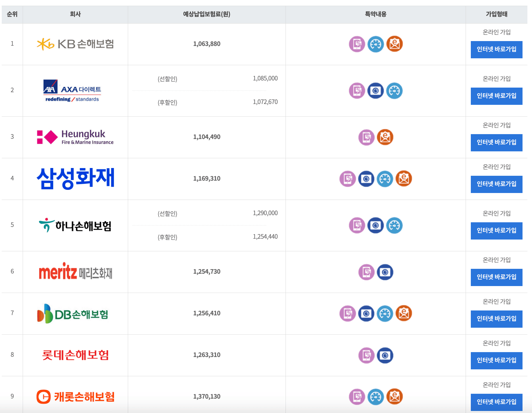Click the pink discount icon in 메리츠화재 row
532x413 pixels.
click(x=366, y=272)
